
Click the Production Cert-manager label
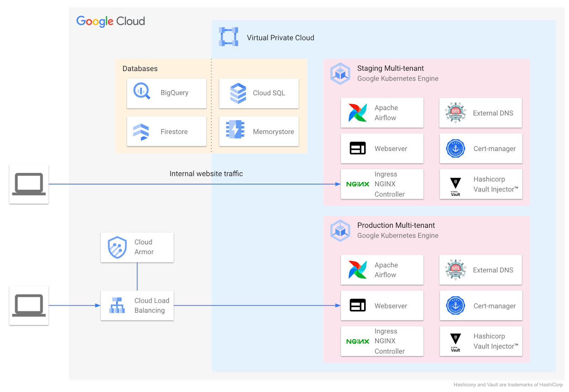(494, 306)
